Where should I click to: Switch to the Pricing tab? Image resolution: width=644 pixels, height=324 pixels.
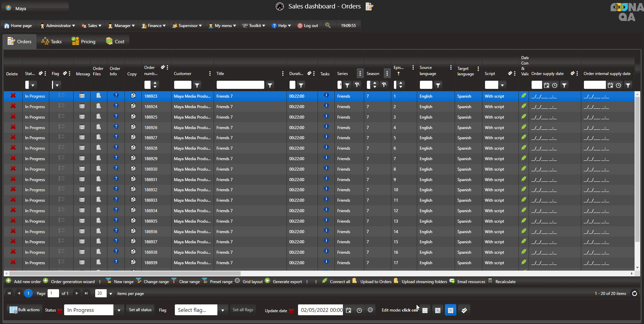point(83,42)
